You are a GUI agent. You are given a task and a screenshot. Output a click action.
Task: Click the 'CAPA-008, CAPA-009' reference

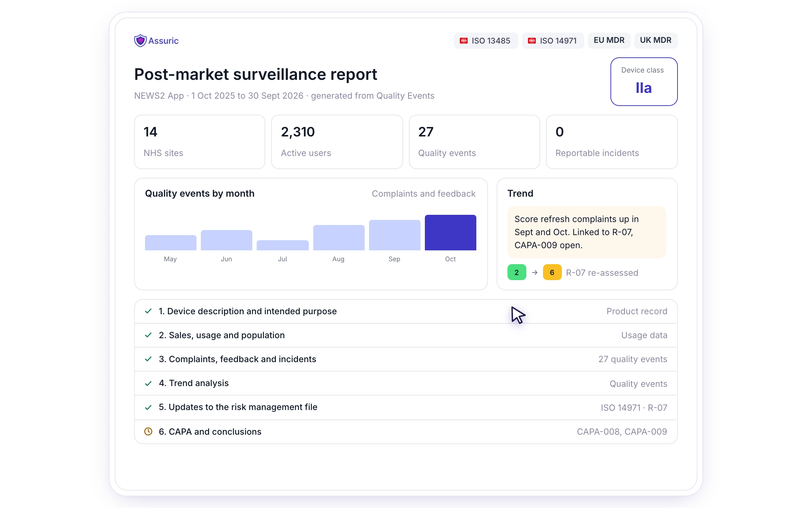coord(622,432)
